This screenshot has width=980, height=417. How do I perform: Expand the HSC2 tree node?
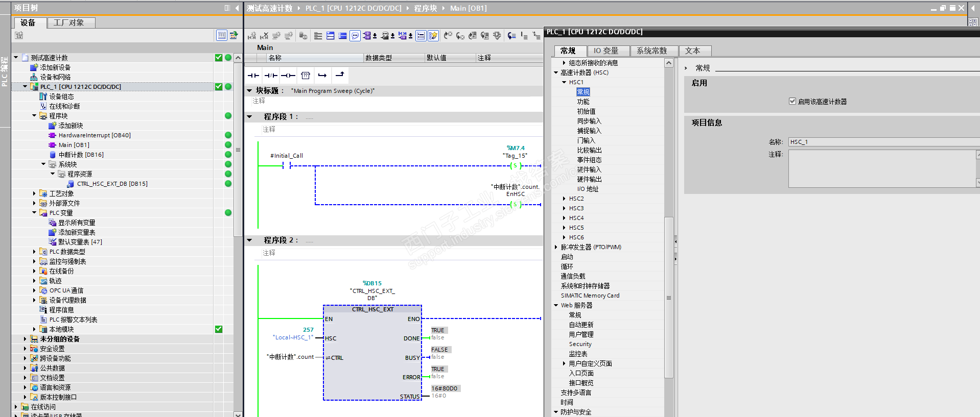[x=564, y=199]
